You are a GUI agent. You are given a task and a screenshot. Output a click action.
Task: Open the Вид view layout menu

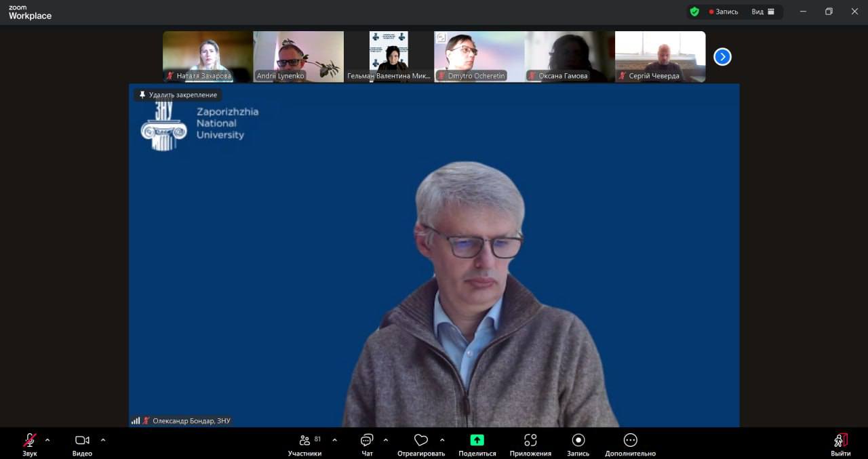[763, 12]
